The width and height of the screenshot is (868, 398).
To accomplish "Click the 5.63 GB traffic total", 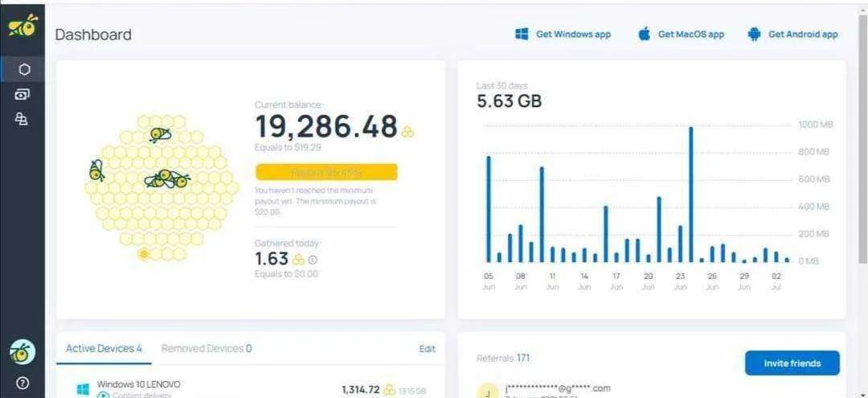I will pos(510,101).
